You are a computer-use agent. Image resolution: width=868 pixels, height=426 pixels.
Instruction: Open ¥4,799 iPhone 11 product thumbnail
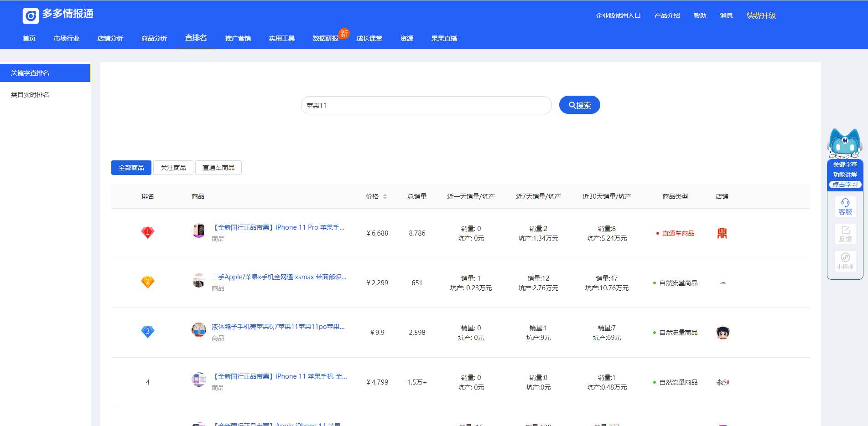point(199,380)
